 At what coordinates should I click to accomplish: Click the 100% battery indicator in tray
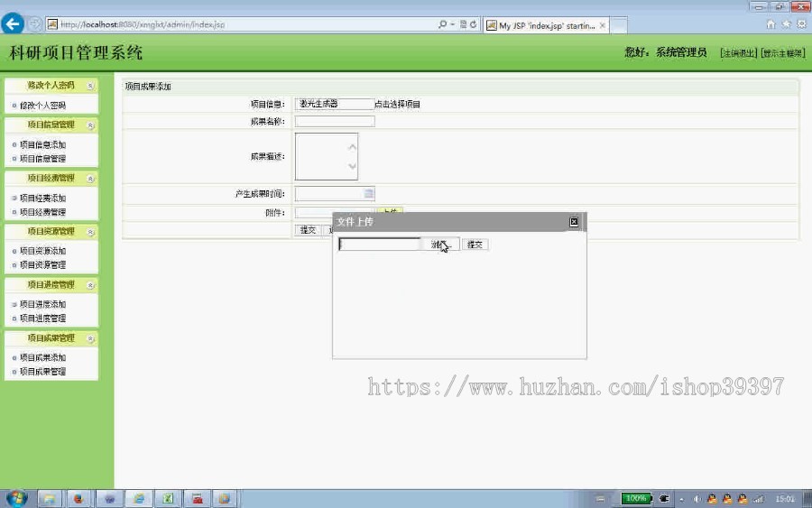point(636,499)
